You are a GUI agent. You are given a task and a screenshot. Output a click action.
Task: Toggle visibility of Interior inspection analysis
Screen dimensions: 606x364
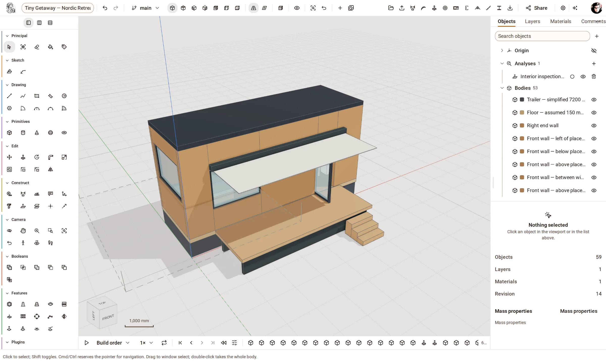tap(583, 77)
